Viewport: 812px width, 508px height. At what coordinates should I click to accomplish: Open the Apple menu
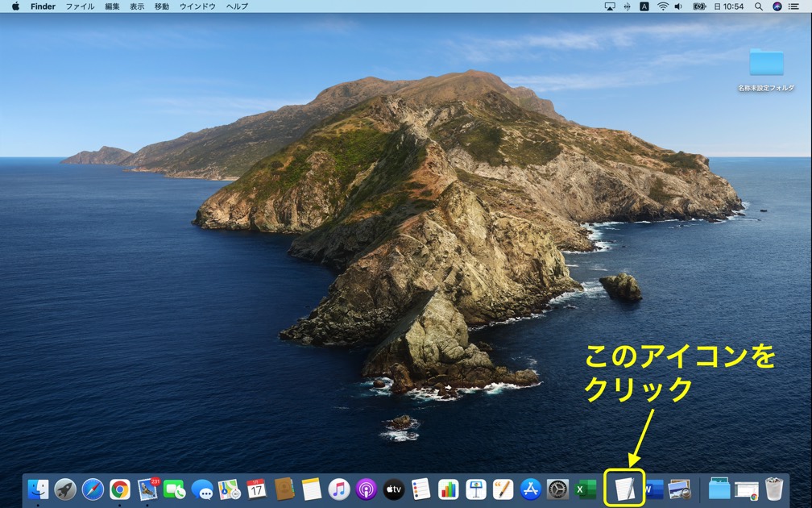point(15,6)
